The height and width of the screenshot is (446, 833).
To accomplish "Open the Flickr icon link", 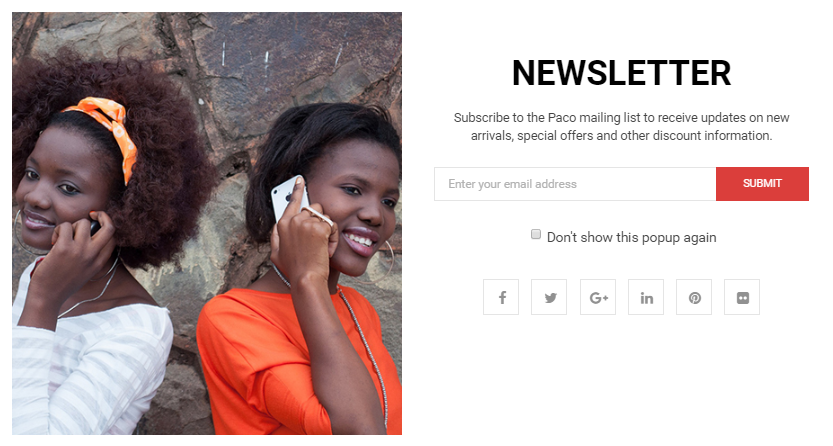I will pyautogui.click(x=742, y=297).
